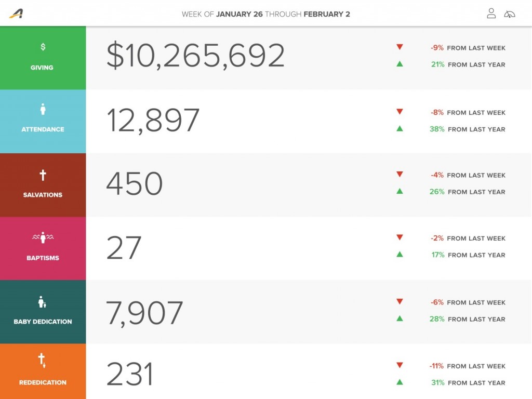
Task: Click the person icon above Attendance
Action: (x=43, y=109)
